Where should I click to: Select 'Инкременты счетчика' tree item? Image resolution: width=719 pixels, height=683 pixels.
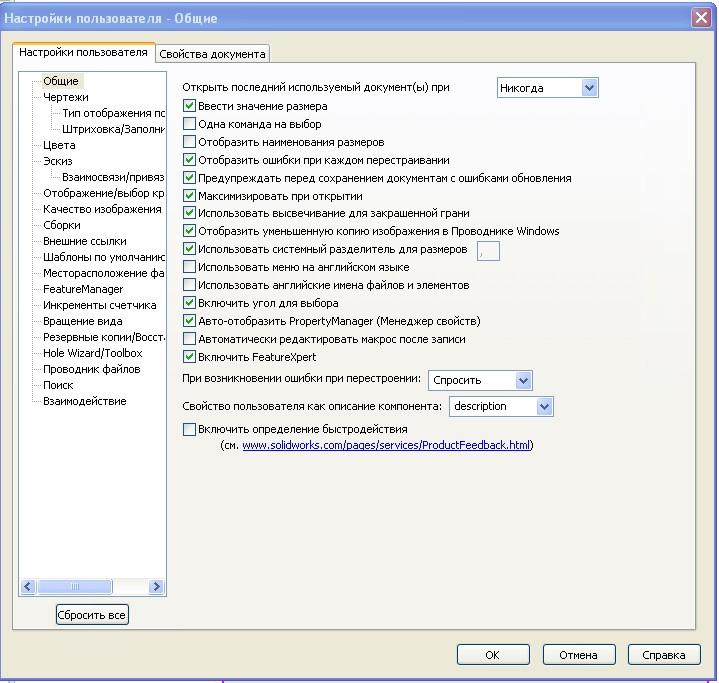click(100, 305)
